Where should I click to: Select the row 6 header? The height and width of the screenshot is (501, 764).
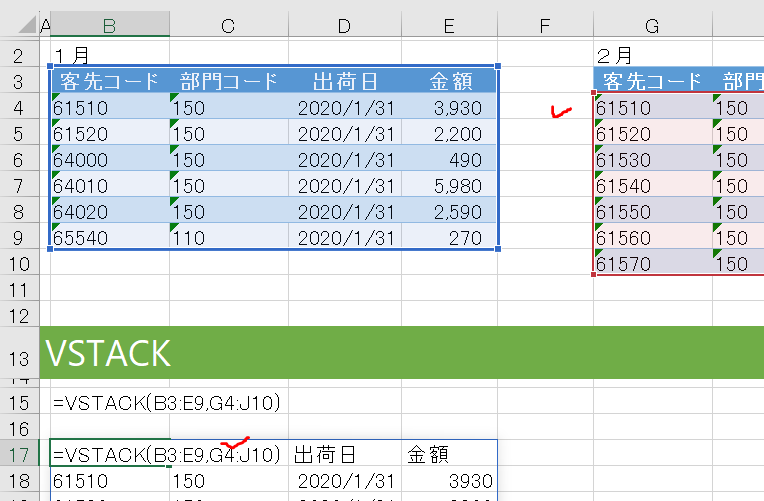[19, 159]
